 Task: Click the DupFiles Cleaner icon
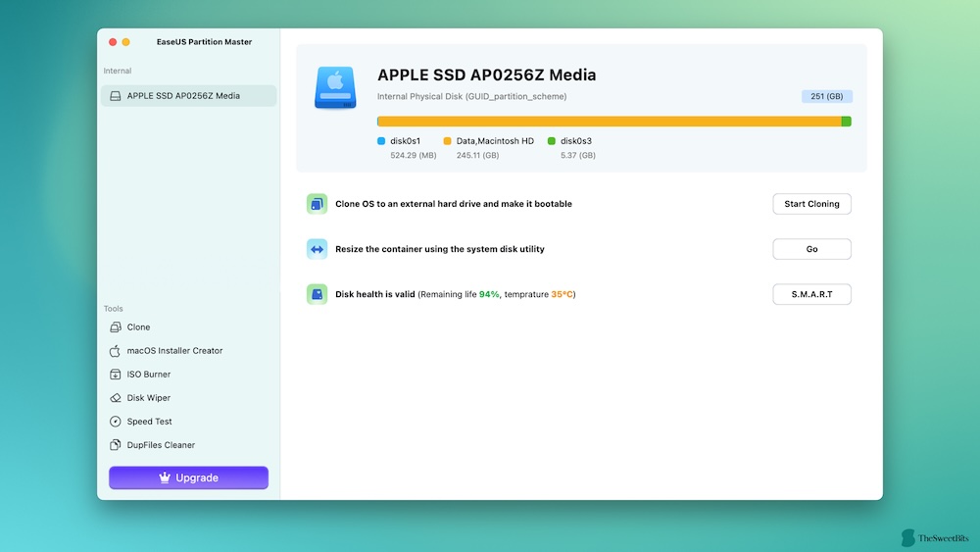pos(115,445)
